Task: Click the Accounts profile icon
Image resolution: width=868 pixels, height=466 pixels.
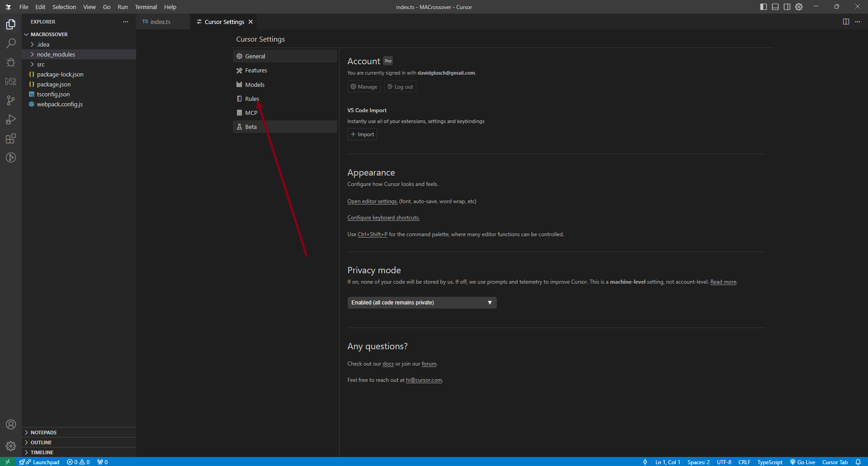Action: (11, 424)
